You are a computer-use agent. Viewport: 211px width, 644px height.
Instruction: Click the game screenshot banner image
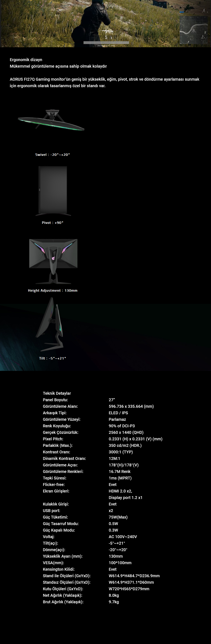point(105,23)
